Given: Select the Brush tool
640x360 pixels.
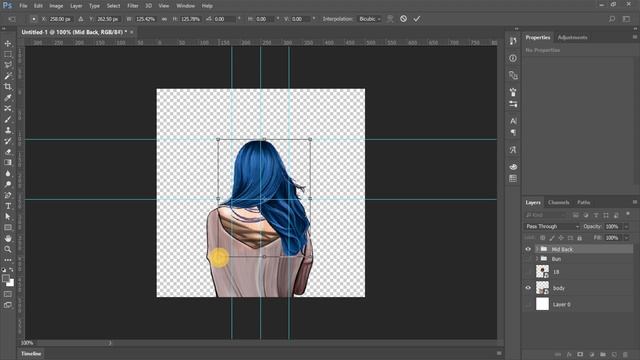Looking at the screenshot, I should [8, 119].
